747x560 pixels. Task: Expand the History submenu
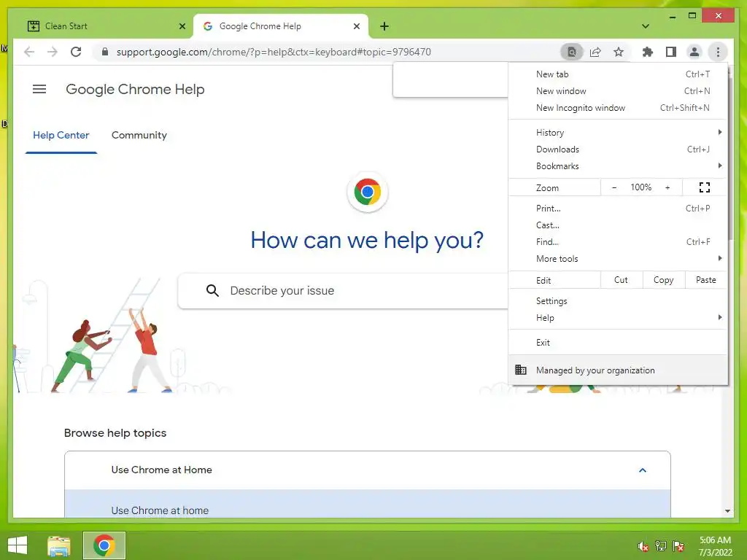click(618, 133)
